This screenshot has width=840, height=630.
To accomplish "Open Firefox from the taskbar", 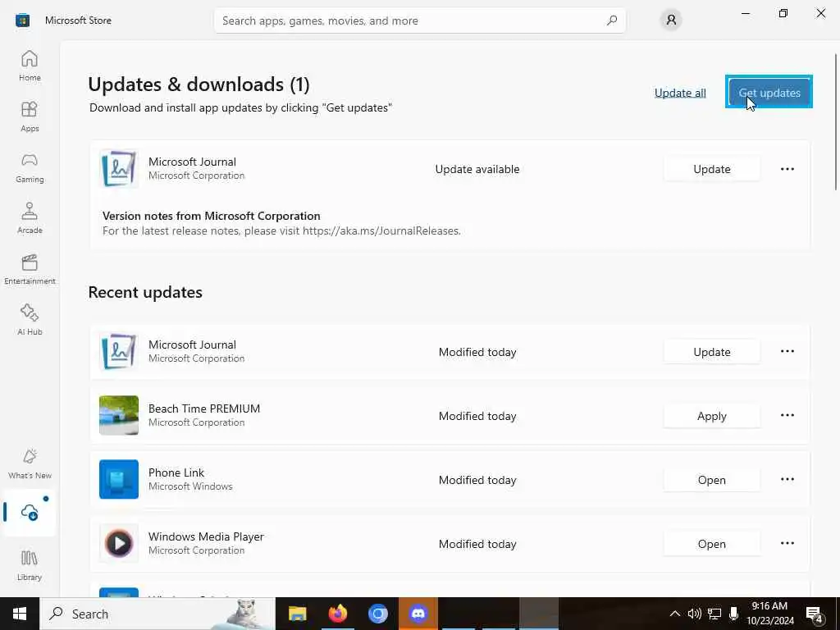I will point(337,614).
